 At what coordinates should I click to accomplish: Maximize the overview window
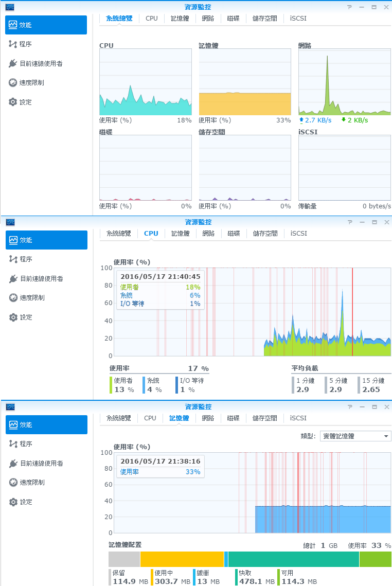pyautogui.click(x=373, y=7)
